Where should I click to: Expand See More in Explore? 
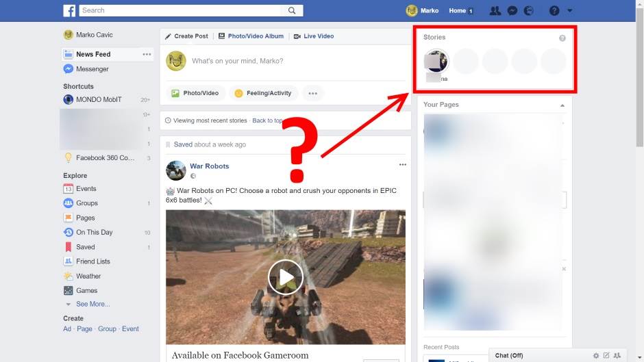click(x=92, y=304)
